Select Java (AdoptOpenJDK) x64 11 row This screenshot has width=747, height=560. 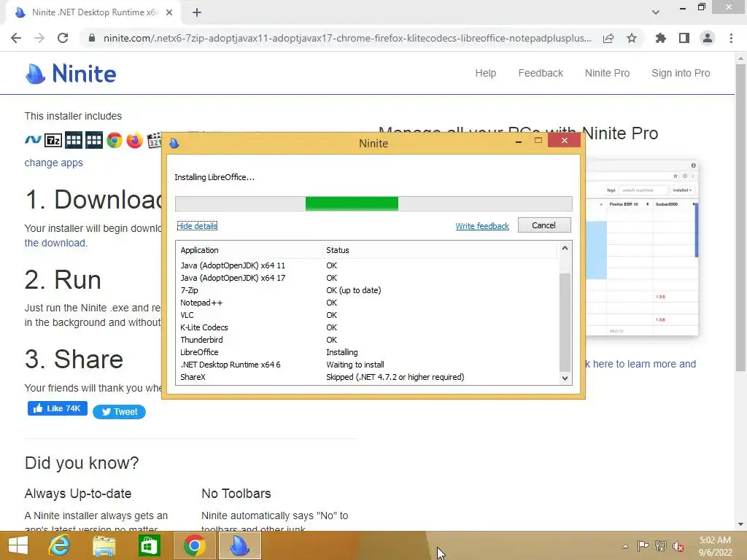click(367, 265)
